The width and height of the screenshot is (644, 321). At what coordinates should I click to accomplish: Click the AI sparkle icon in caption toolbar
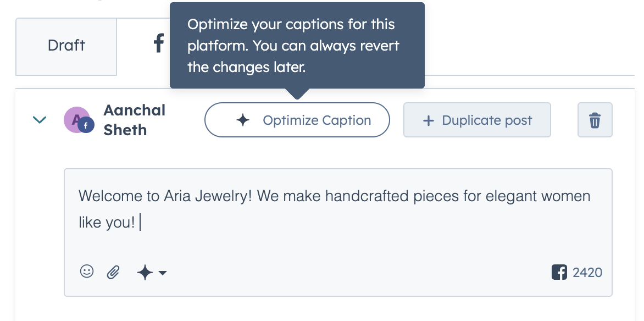point(145,272)
